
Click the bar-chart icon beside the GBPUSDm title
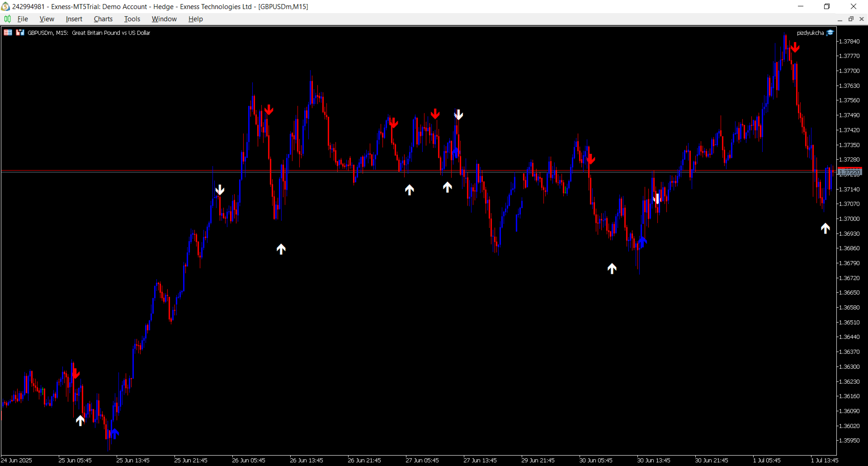pos(19,32)
